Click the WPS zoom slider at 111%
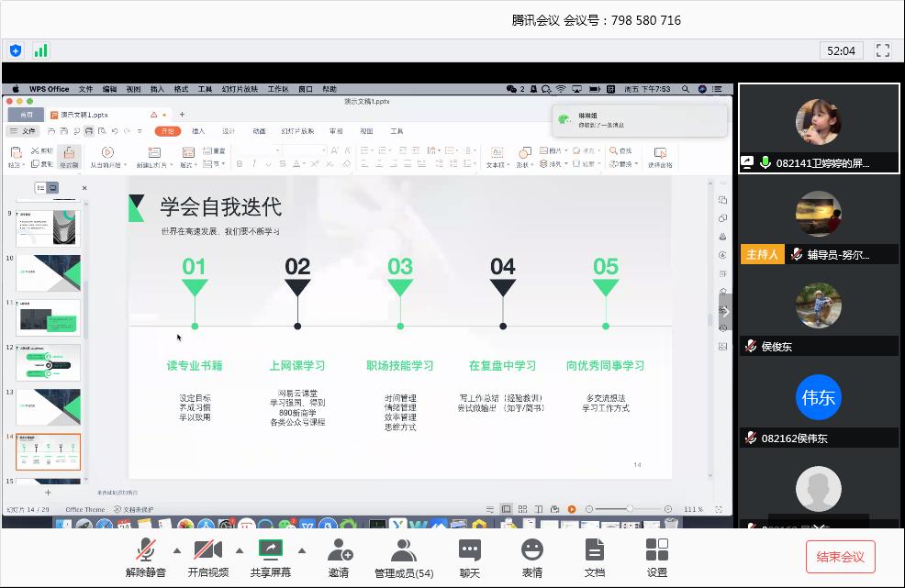 [630, 509]
